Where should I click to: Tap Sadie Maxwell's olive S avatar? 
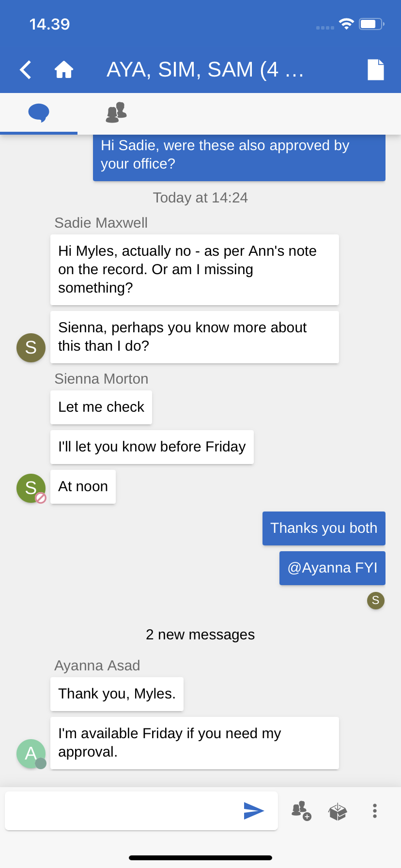pyautogui.click(x=31, y=347)
